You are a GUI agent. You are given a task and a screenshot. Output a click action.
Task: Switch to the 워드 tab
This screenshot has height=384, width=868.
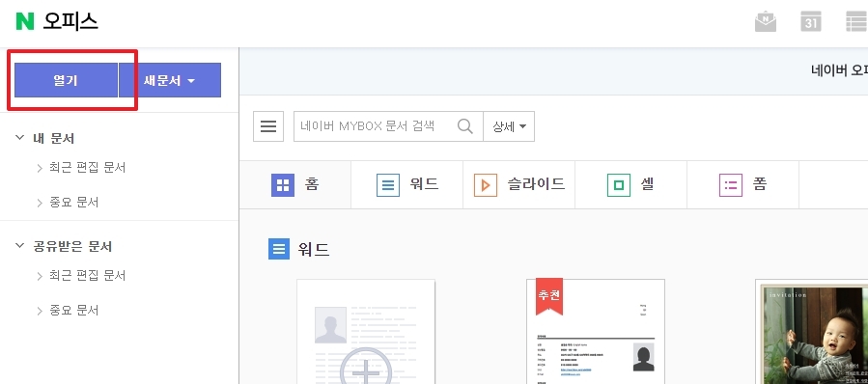[406, 185]
